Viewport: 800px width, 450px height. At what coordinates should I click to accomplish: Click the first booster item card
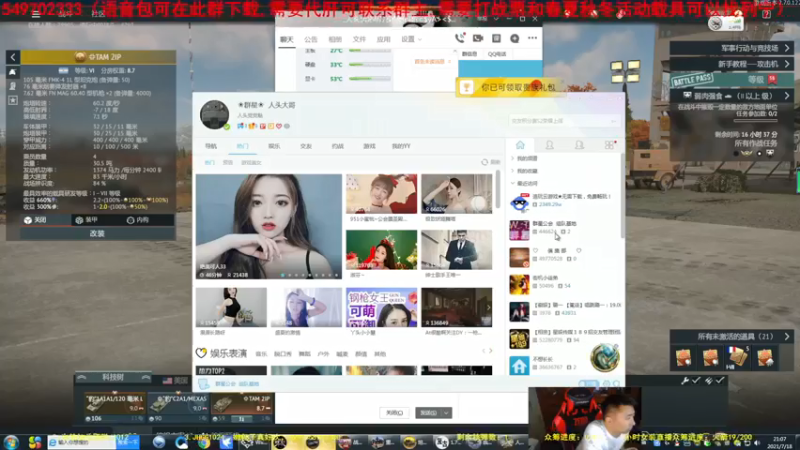(684, 358)
